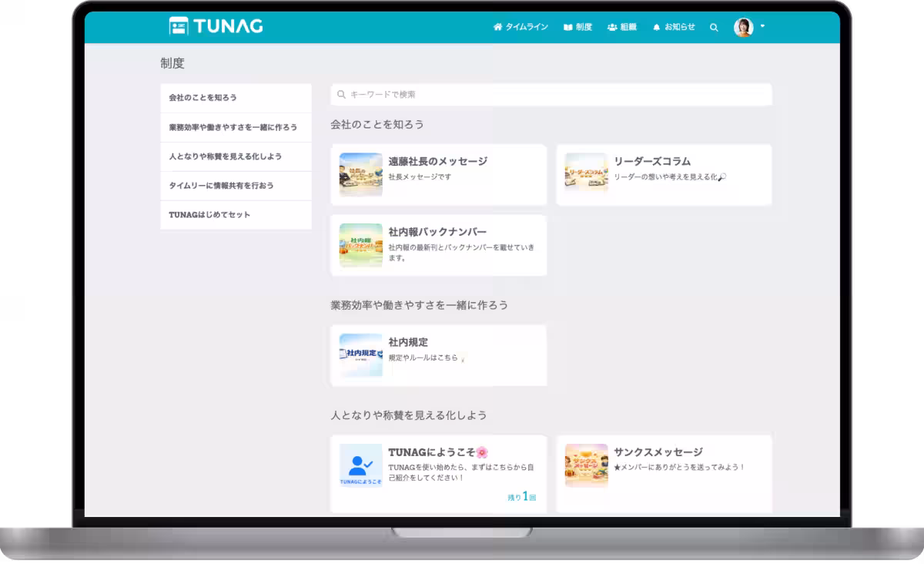Click the 制度 page heading

(x=172, y=63)
